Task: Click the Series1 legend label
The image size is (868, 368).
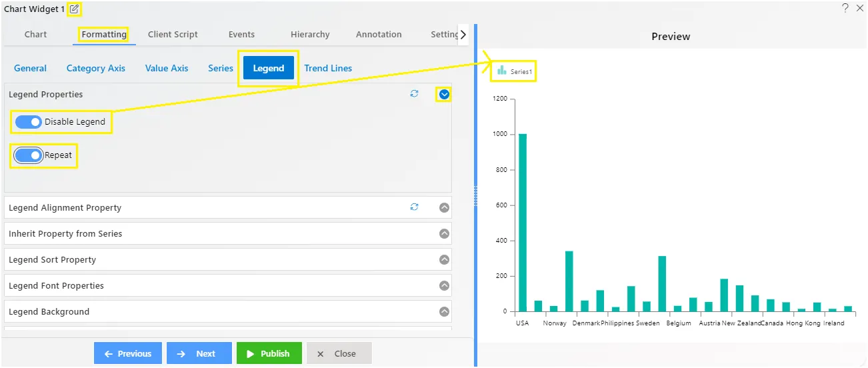Action: (521, 71)
